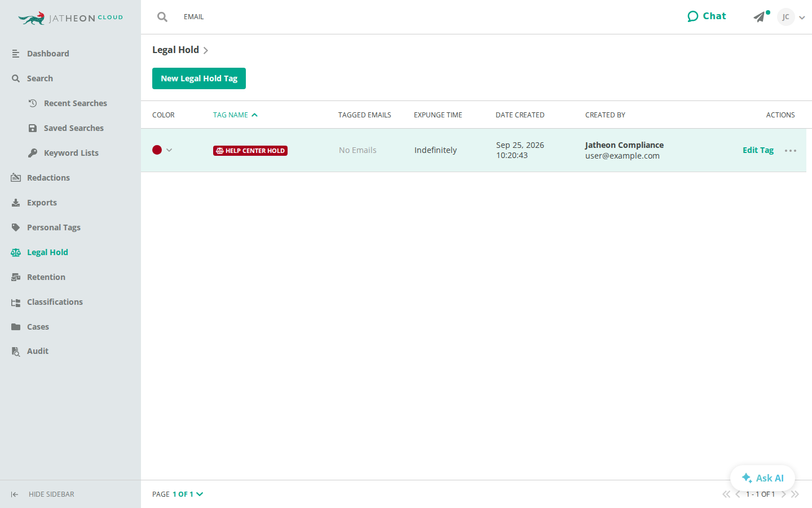The width and height of the screenshot is (812, 508).
Task: Click the Tagged Emails column header
Action: point(365,115)
